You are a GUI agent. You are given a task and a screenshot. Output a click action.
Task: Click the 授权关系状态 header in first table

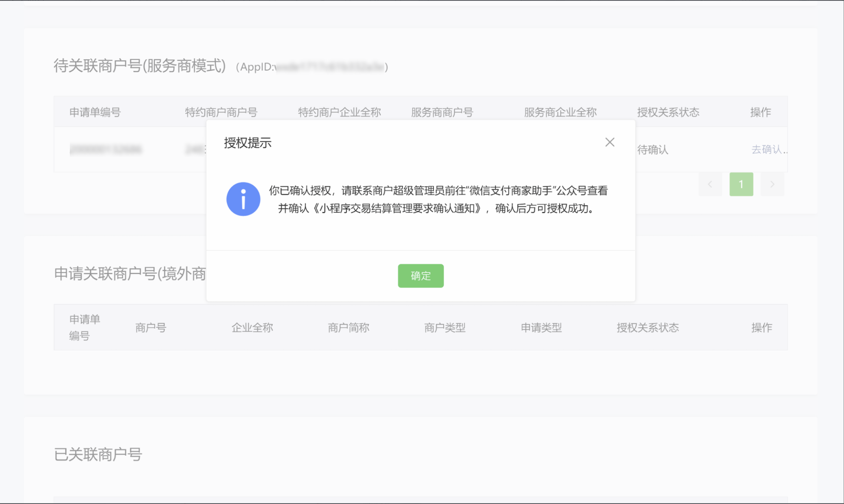668,112
